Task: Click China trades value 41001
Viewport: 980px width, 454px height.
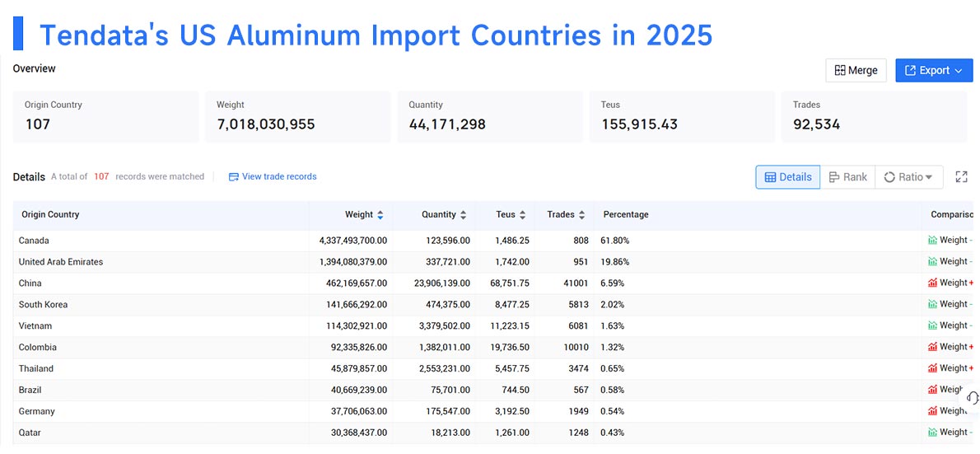Action: [x=575, y=283]
